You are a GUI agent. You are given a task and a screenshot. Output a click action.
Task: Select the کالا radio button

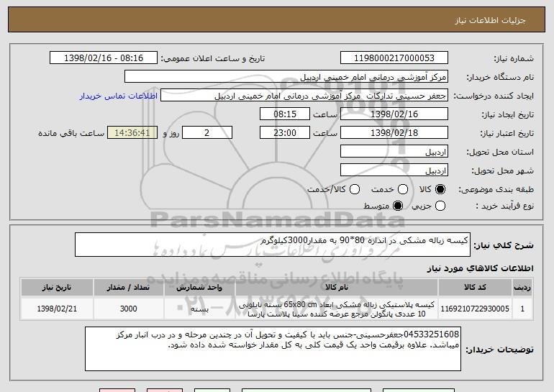(440, 190)
